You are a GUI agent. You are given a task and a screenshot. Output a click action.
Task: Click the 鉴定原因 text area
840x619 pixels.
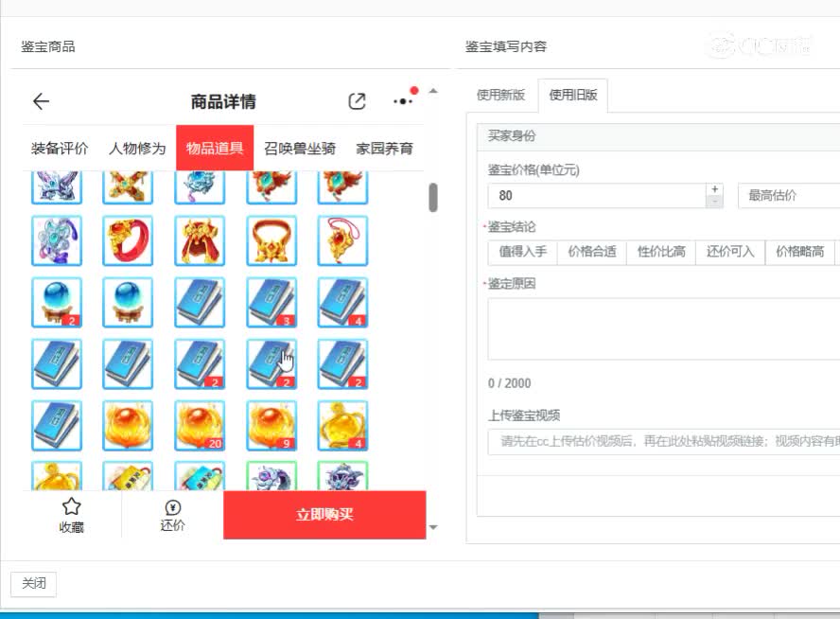pos(664,329)
